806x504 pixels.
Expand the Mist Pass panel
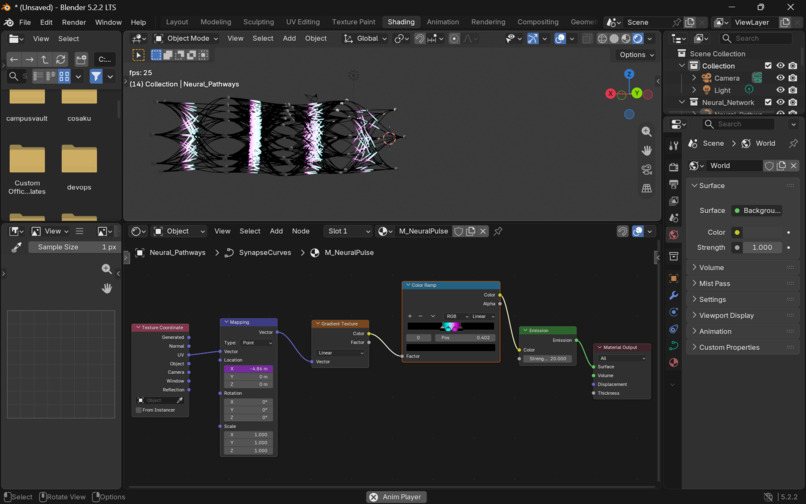click(714, 283)
